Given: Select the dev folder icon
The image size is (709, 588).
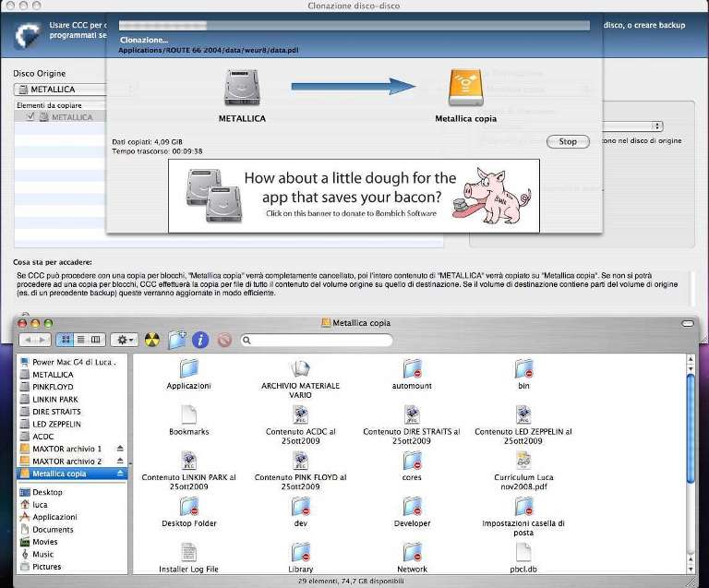Looking at the screenshot, I should 300,506.
